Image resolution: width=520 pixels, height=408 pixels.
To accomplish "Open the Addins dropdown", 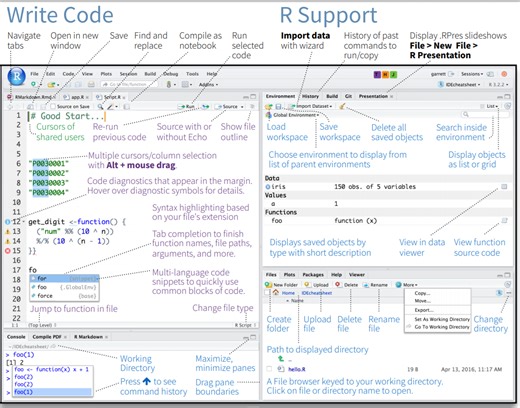I will pos(209,85).
